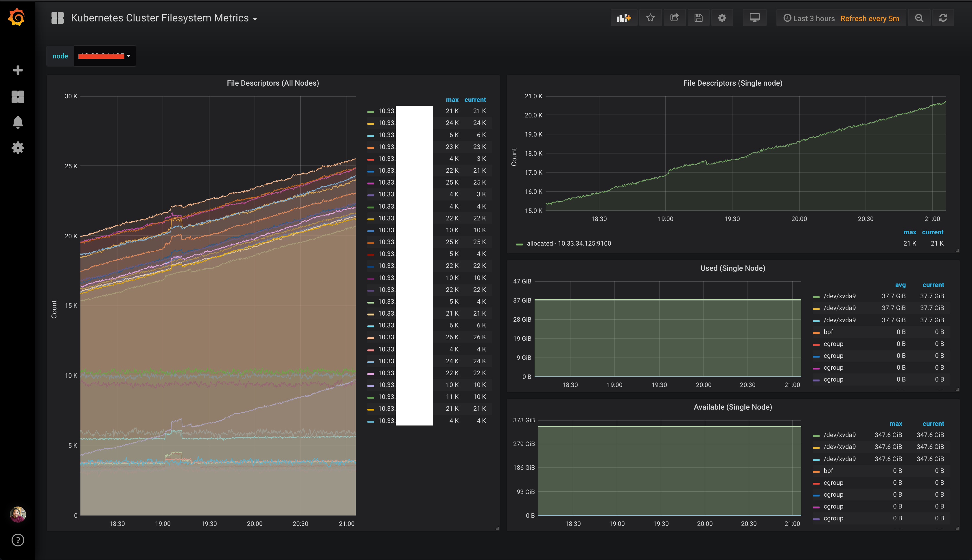Image resolution: width=972 pixels, height=560 pixels.
Task: Sort All Nodes legend by max column
Action: click(x=452, y=100)
